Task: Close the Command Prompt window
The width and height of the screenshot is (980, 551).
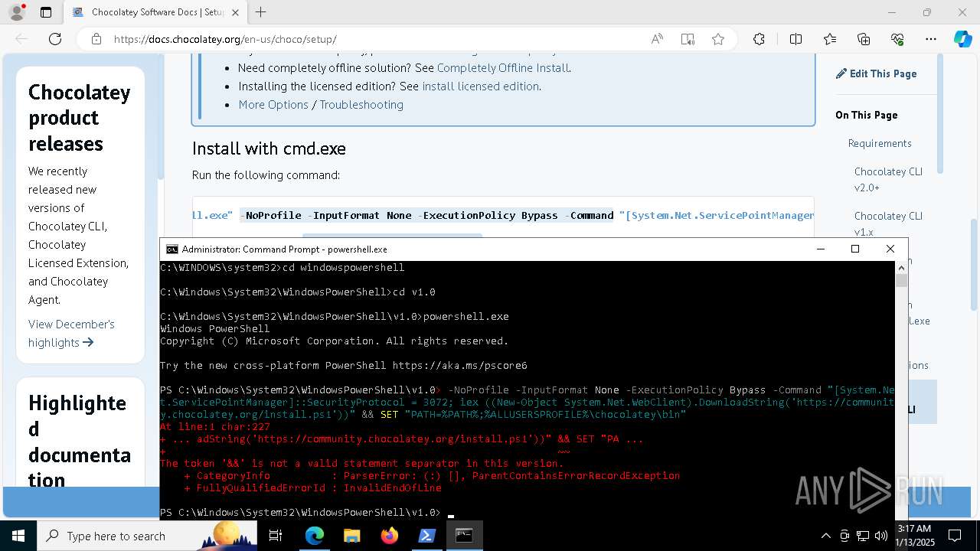Action: tap(890, 249)
